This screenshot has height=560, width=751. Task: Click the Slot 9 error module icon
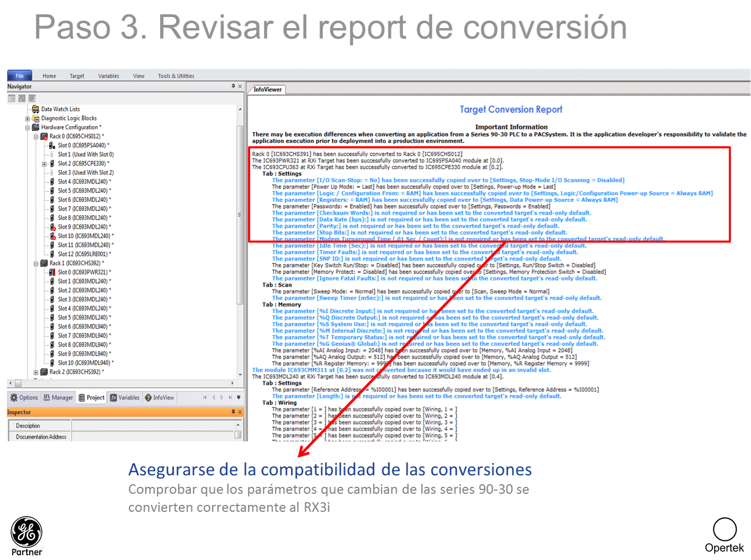tap(52, 227)
